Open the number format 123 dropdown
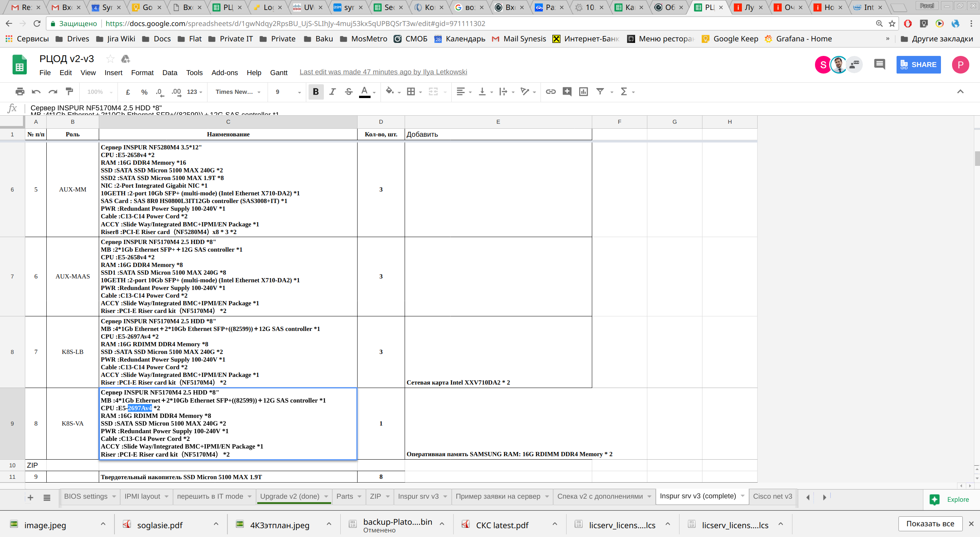 (194, 92)
